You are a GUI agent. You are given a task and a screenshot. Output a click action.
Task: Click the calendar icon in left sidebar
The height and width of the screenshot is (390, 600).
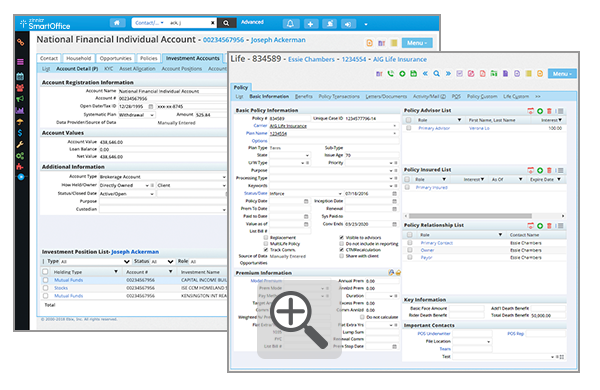tap(20, 76)
